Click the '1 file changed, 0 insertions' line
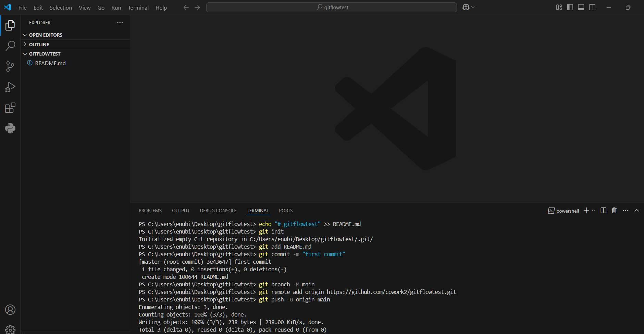 pos(214,269)
